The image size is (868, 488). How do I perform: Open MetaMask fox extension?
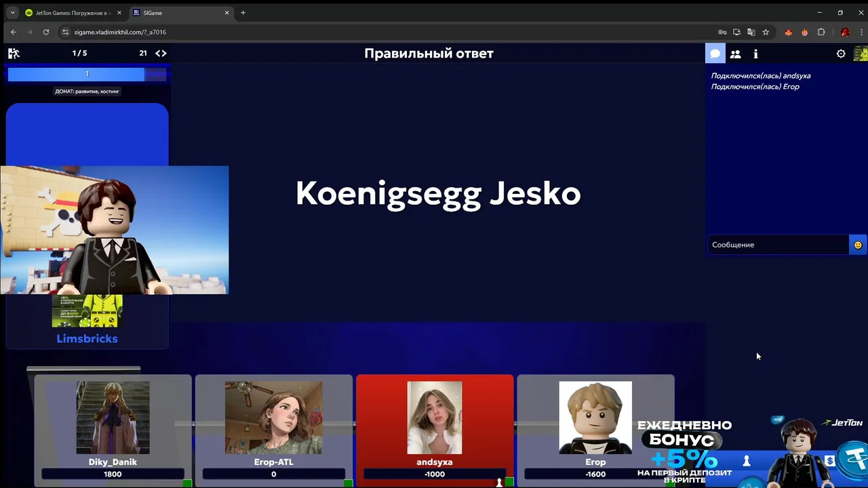[x=788, y=32]
